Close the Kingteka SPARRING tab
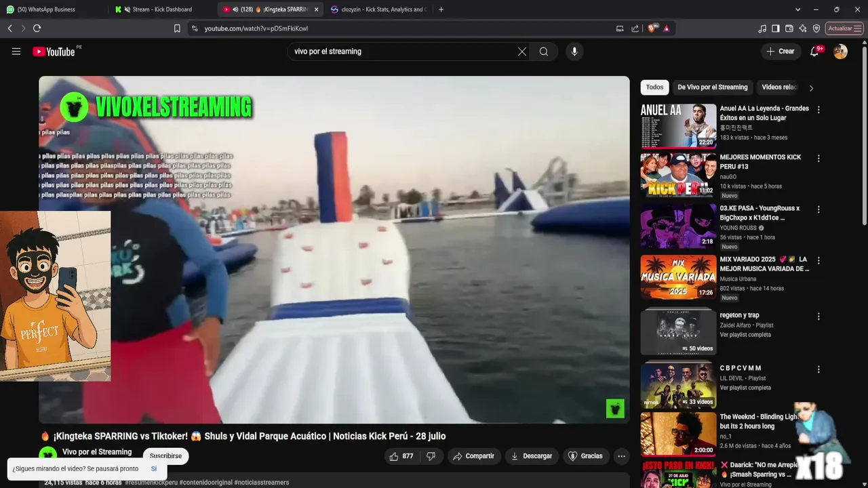The height and width of the screenshot is (488, 868). (x=316, y=9)
